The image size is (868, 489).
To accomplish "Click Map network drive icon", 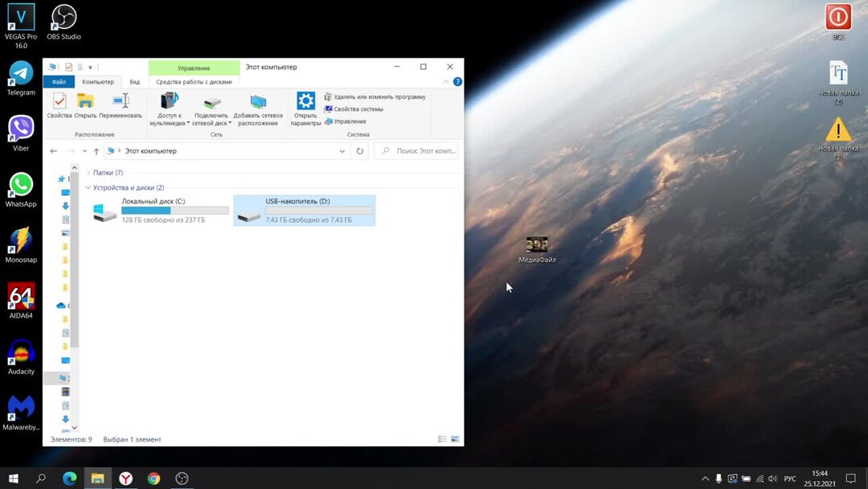I will [x=211, y=109].
